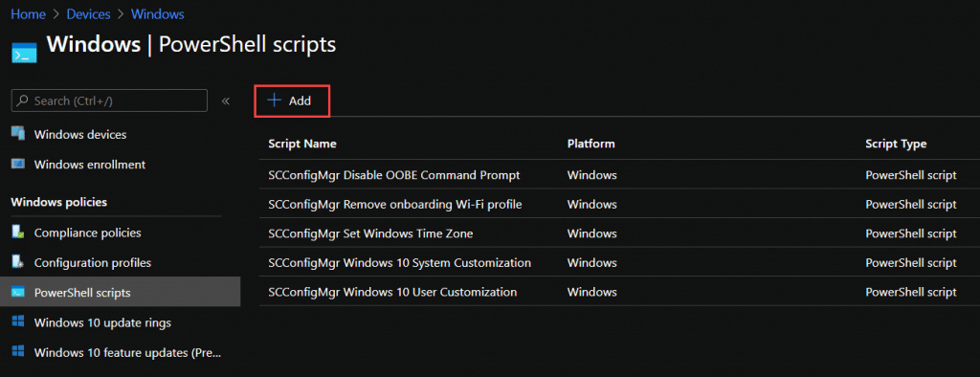Add a new PowerShell script
Screen dimensions: 980x377
pyautogui.click(x=292, y=100)
